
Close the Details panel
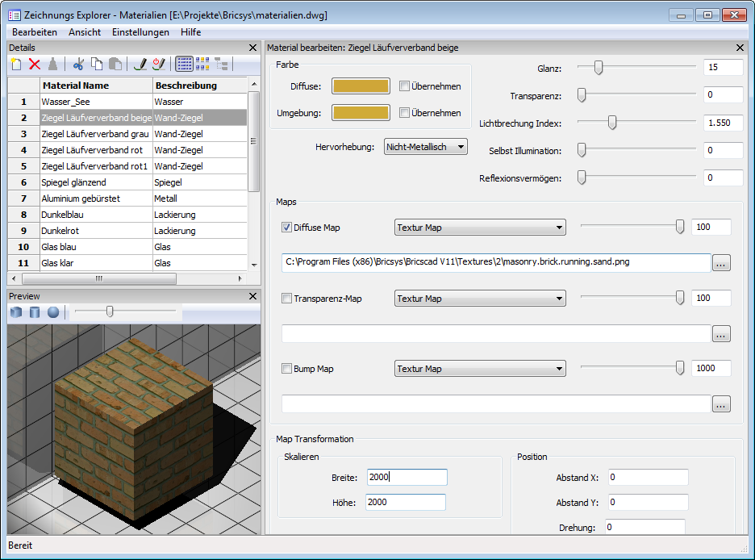[x=252, y=48]
